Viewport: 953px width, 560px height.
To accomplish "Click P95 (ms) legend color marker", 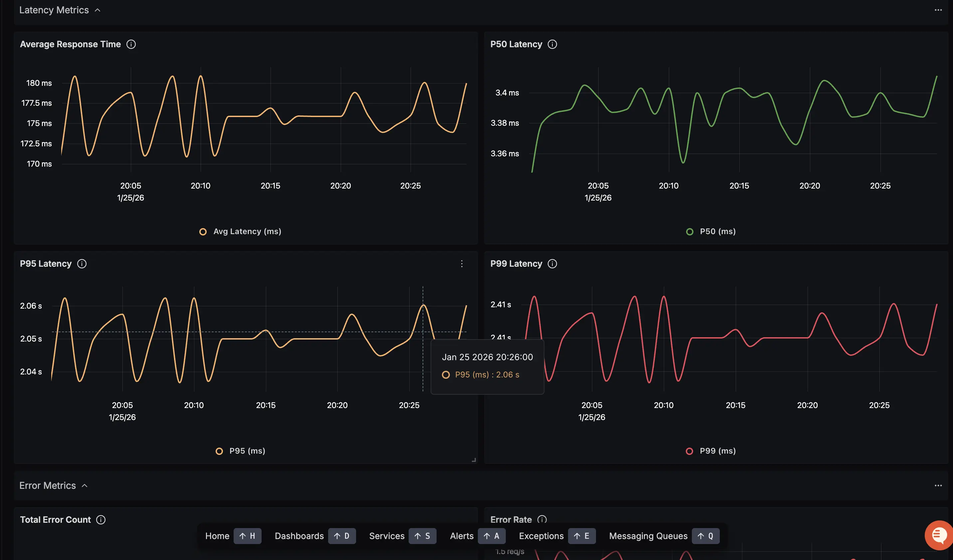I will click(x=219, y=451).
